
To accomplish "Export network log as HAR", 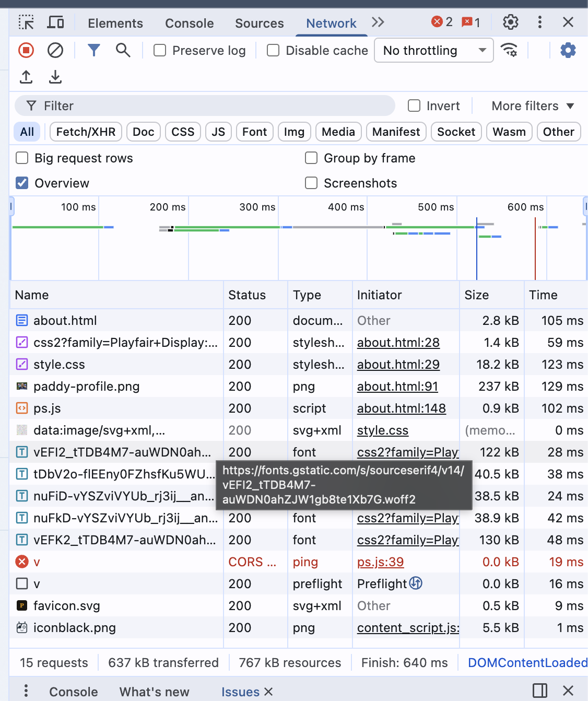I will (x=55, y=77).
